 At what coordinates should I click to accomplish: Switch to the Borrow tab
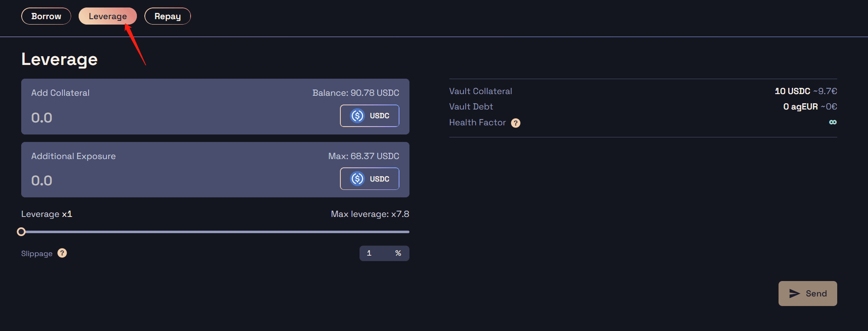coord(46,16)
